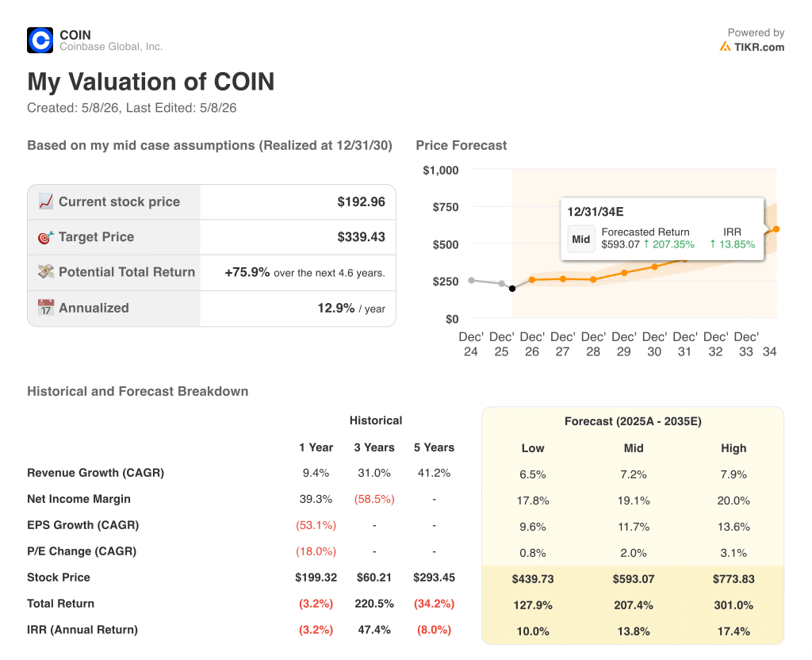The image size is (812, 660).
Task: Select the black current price point on chart
Action: coord(512,289)
